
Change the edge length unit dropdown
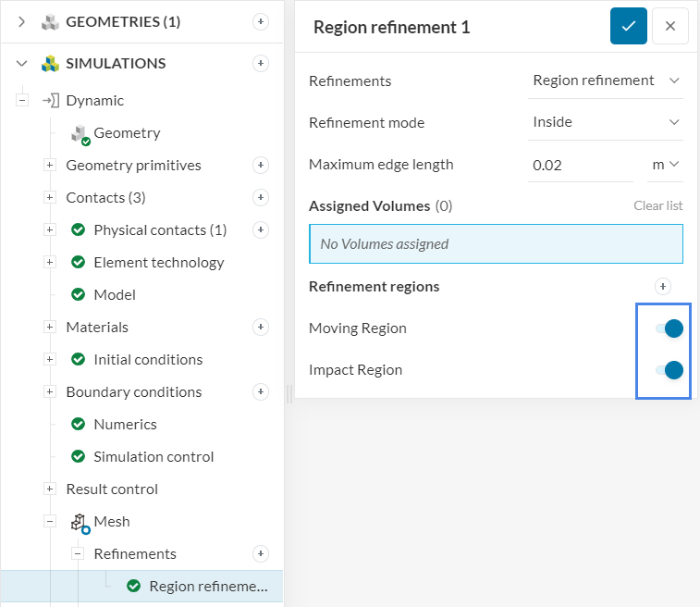(x=665, y=165)
